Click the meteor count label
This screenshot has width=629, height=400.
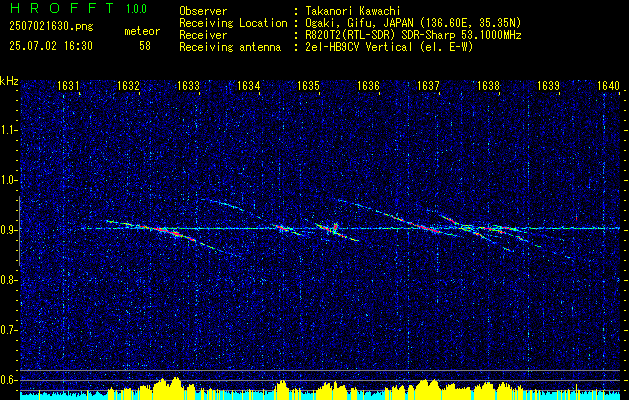click(142, 31)
